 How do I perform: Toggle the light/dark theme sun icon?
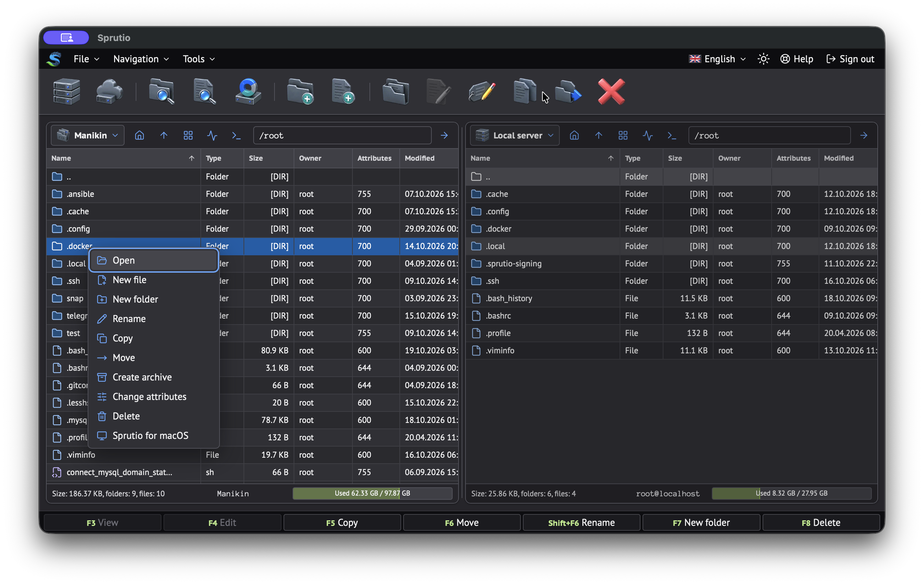pos(763,59)
